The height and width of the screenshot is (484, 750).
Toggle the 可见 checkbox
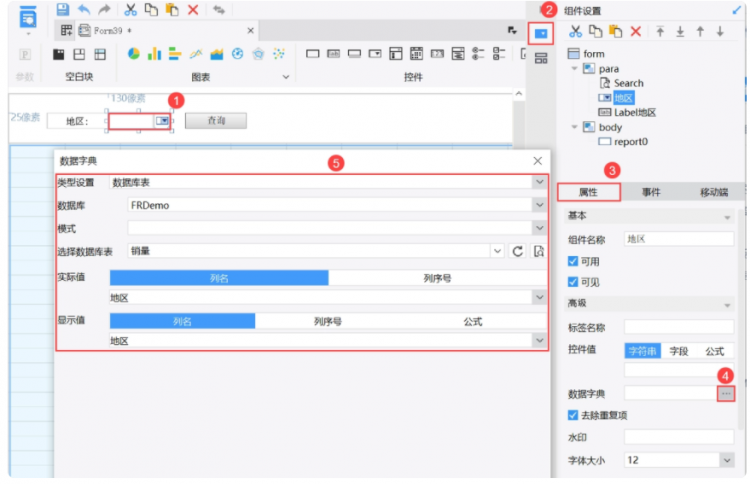click(x=573, y=282)
